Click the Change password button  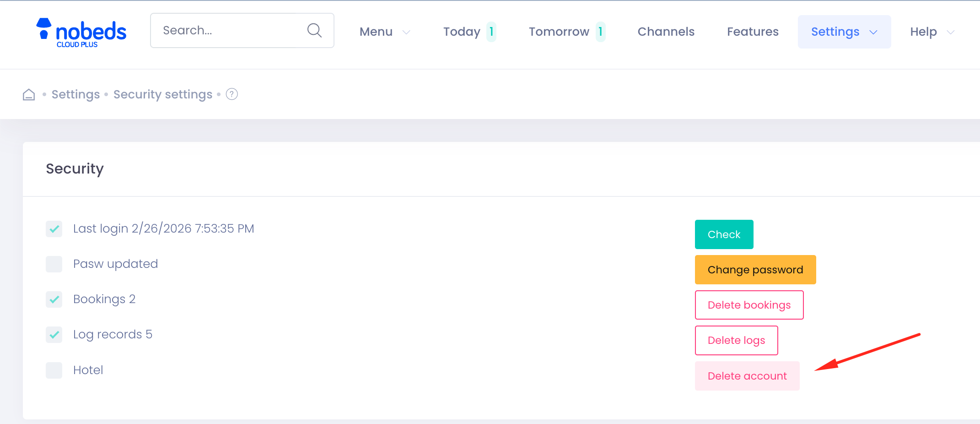755,269
